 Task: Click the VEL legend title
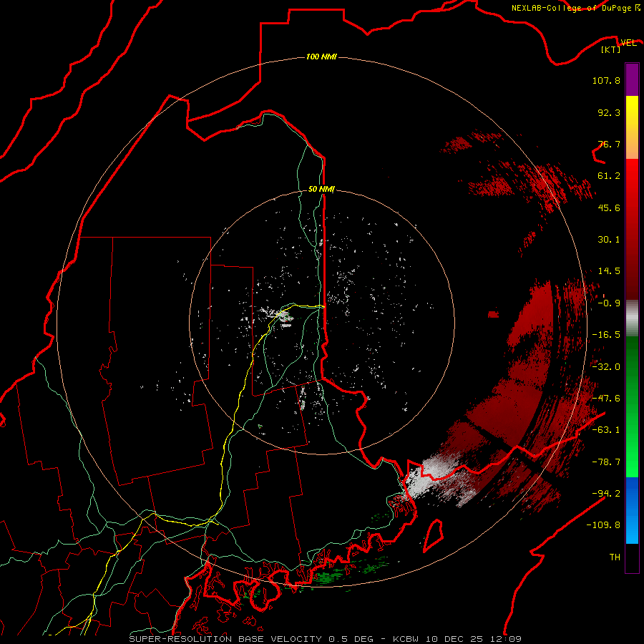(628, 42)
